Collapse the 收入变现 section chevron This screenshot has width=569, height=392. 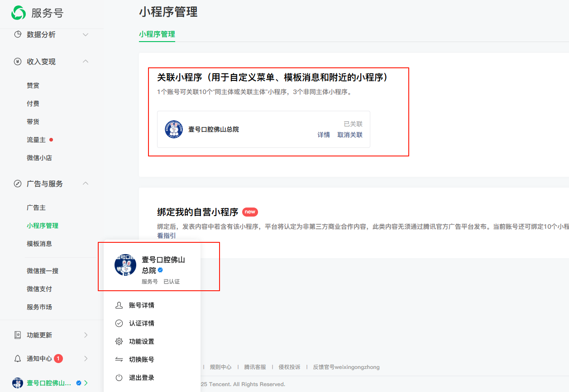click(x=86, y=61)
